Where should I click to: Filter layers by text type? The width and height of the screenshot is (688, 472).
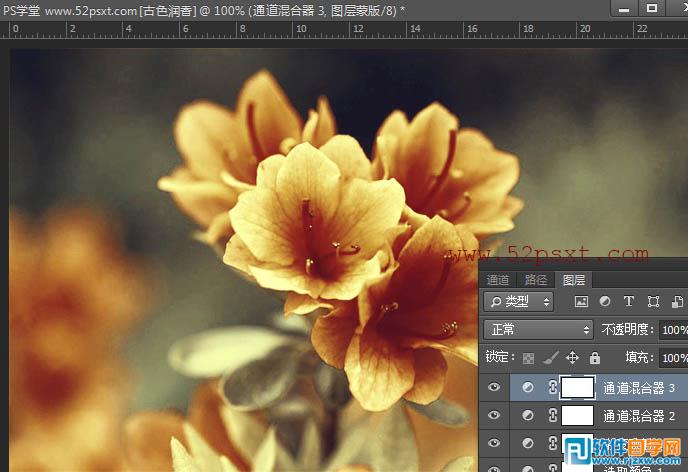pos(629,301)
